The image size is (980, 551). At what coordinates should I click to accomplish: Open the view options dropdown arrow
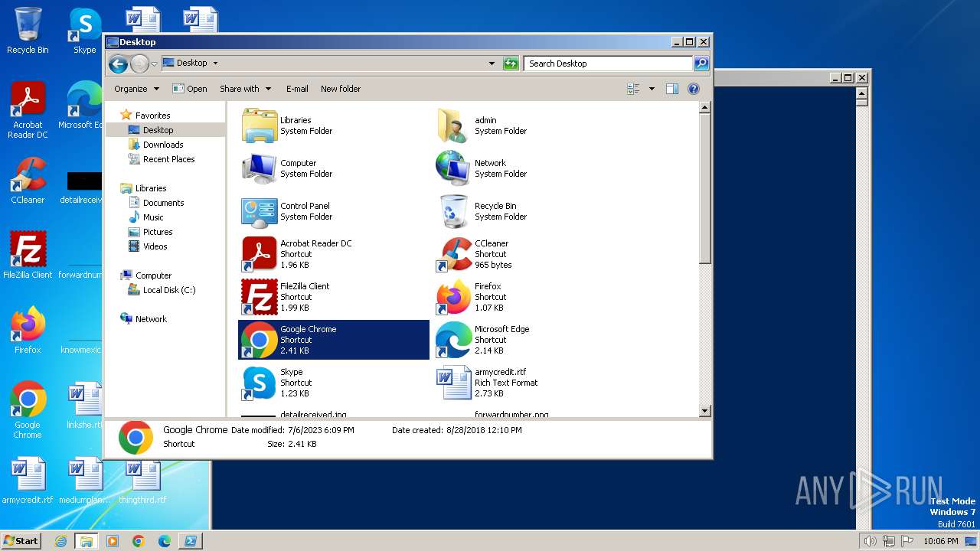tap(652, 89)
